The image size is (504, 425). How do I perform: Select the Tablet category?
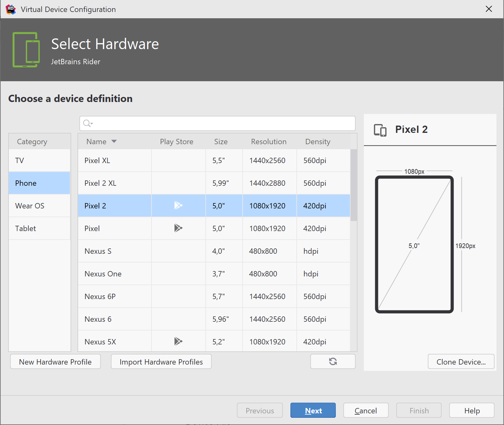click(39, 229)
